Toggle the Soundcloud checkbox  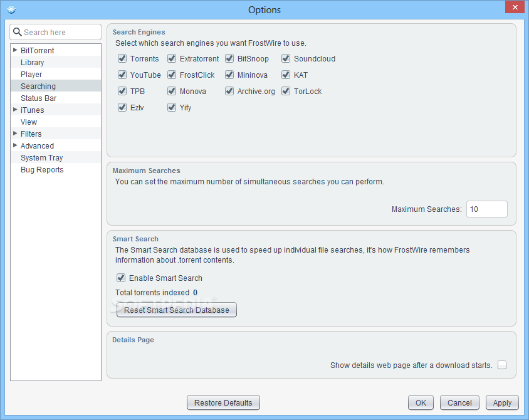[286, 59]
